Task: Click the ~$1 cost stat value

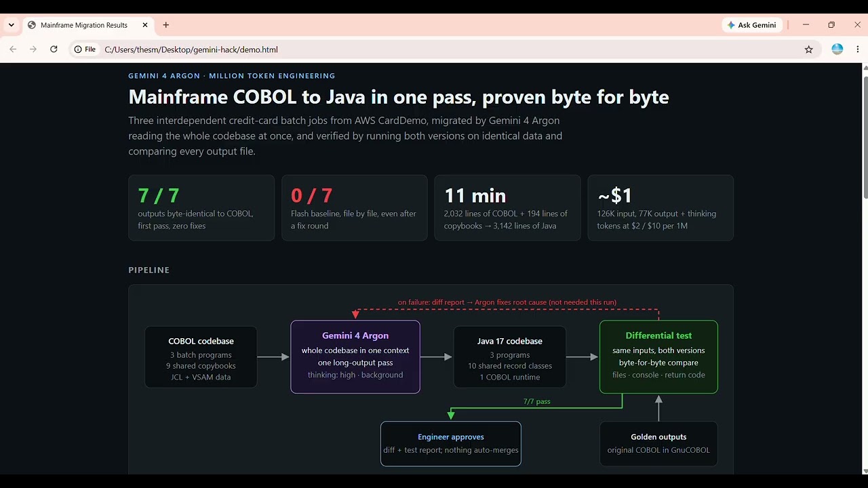Action: coord(614,196)
